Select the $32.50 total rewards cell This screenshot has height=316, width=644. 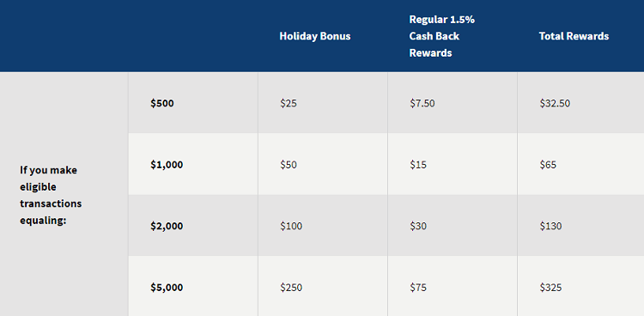click(555, 103)
